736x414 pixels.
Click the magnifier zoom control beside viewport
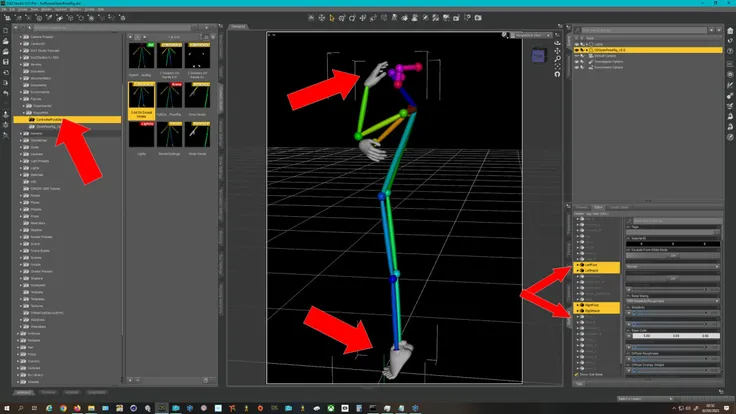click(557, 59)
